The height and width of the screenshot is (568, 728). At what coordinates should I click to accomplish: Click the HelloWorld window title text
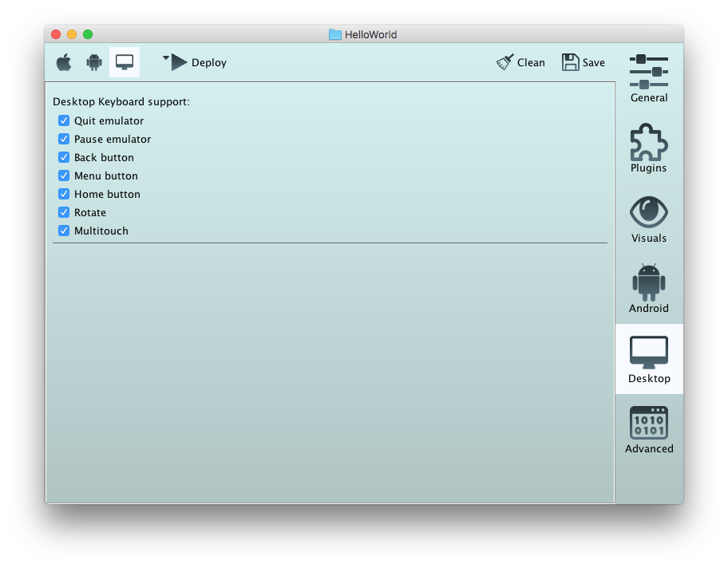coord(370,35)
